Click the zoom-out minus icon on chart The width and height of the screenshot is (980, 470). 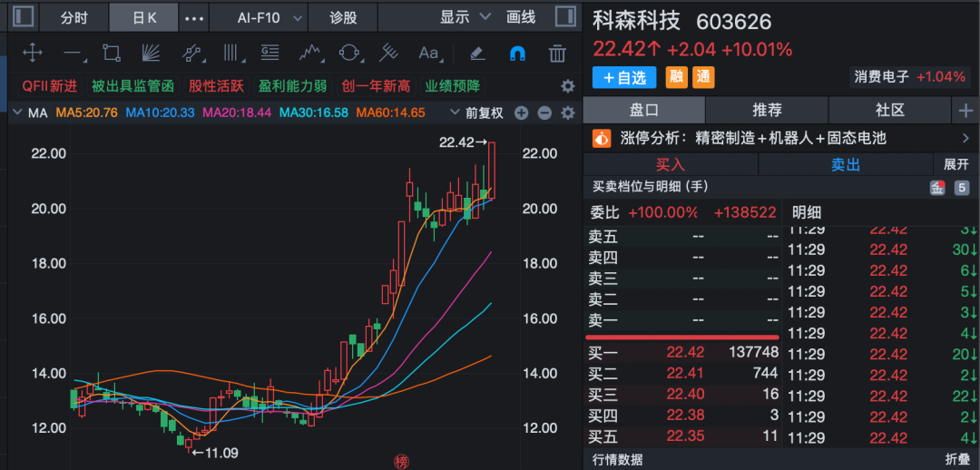544,113
